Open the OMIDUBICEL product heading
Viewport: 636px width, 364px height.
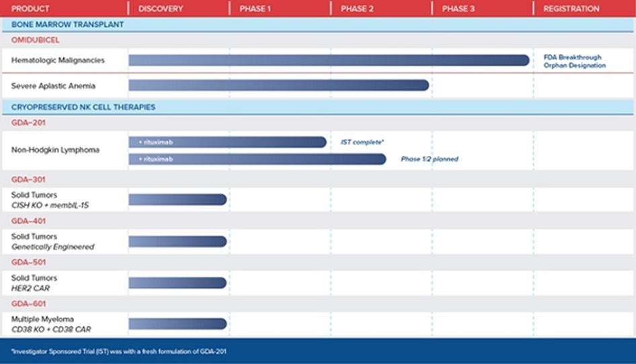[35, 40]
